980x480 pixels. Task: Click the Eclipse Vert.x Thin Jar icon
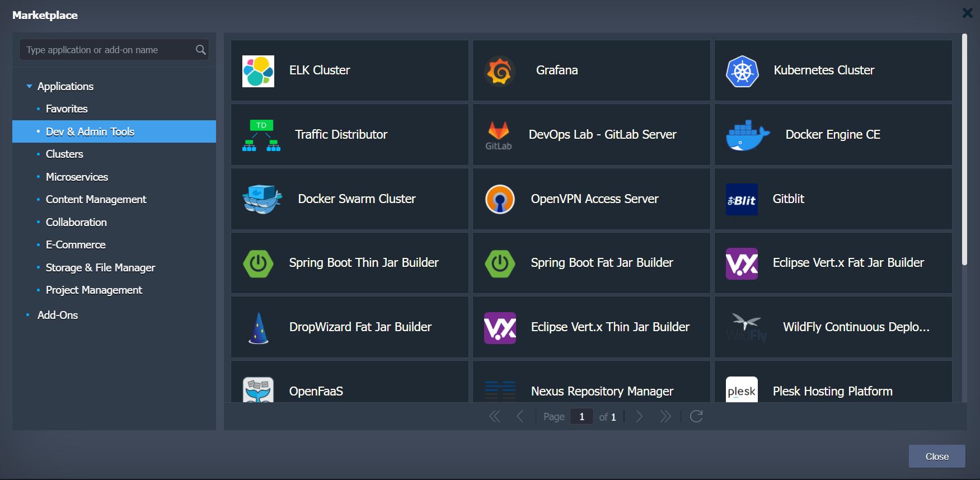point(500,328)
